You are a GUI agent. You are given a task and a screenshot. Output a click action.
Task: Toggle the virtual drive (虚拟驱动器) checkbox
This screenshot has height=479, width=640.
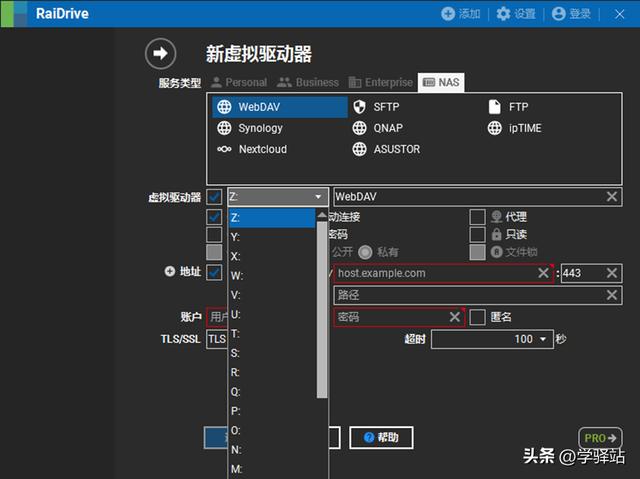214,197
